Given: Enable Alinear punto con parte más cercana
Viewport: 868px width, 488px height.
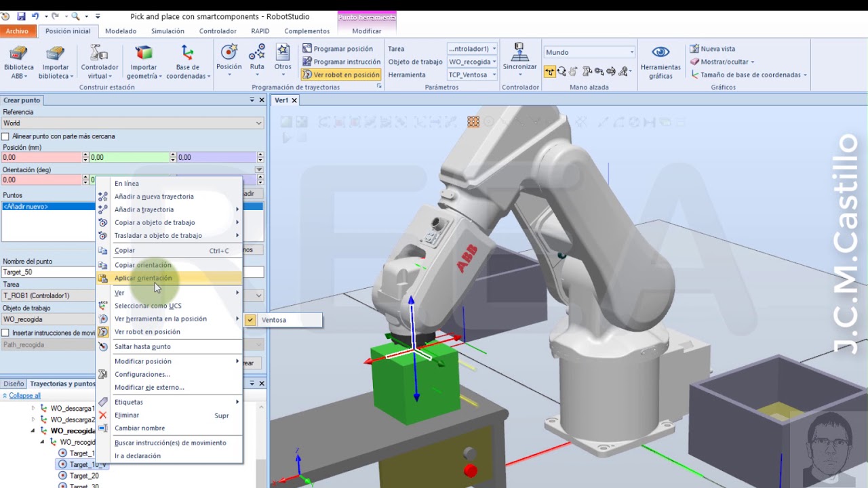Looking at the screenshot, I should point(6,136).
